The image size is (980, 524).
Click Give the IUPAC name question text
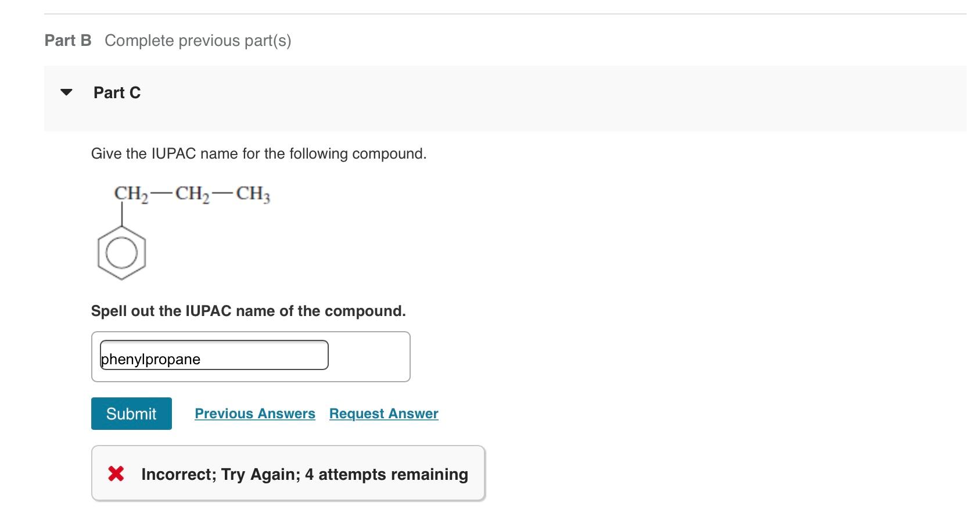tap(259, 153)
